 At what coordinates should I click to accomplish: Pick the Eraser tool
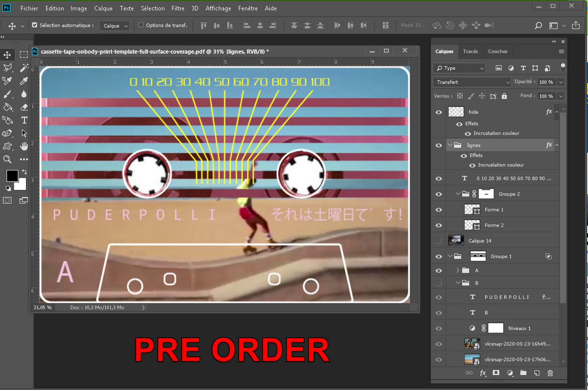click(x=24, y=107)
